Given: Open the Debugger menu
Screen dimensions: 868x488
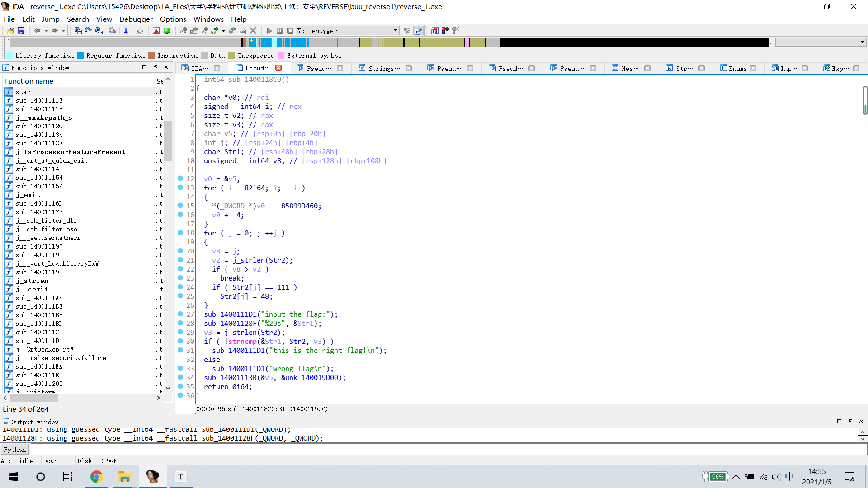Looking at the screenshot, I should click(136, 19).
